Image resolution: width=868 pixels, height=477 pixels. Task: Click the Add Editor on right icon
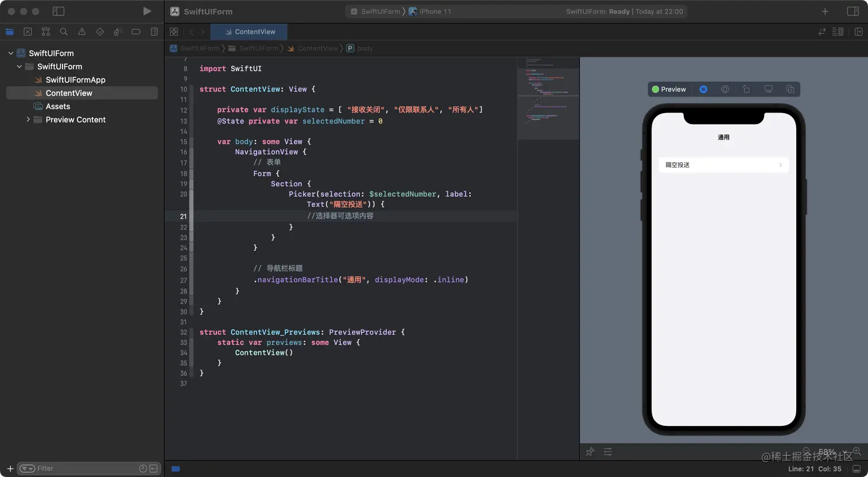click(x=859, y=32)
